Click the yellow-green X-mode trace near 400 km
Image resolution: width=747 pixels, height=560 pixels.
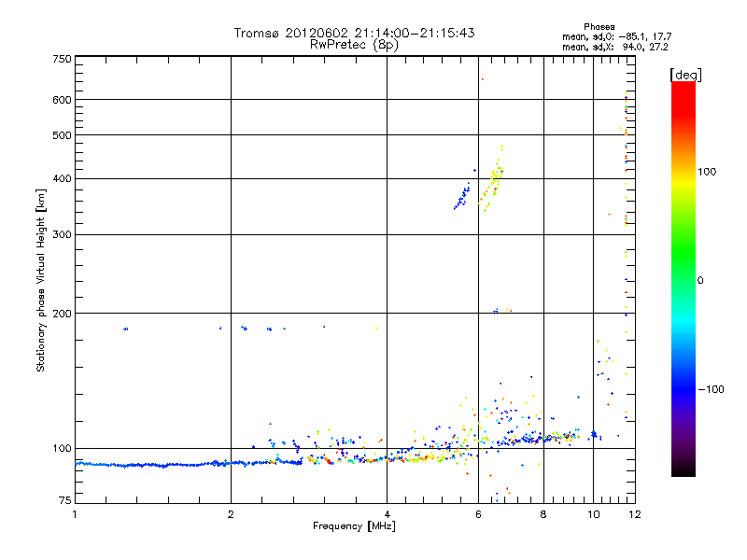click(493, 180)
